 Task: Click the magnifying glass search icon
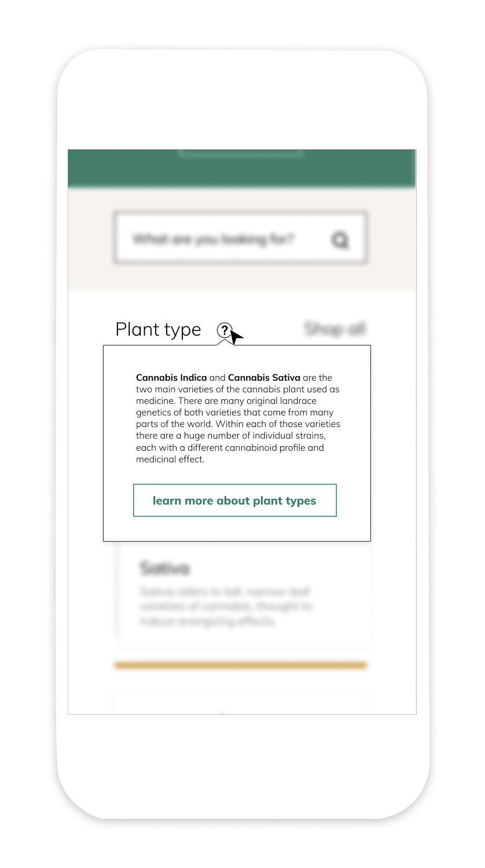340,240
